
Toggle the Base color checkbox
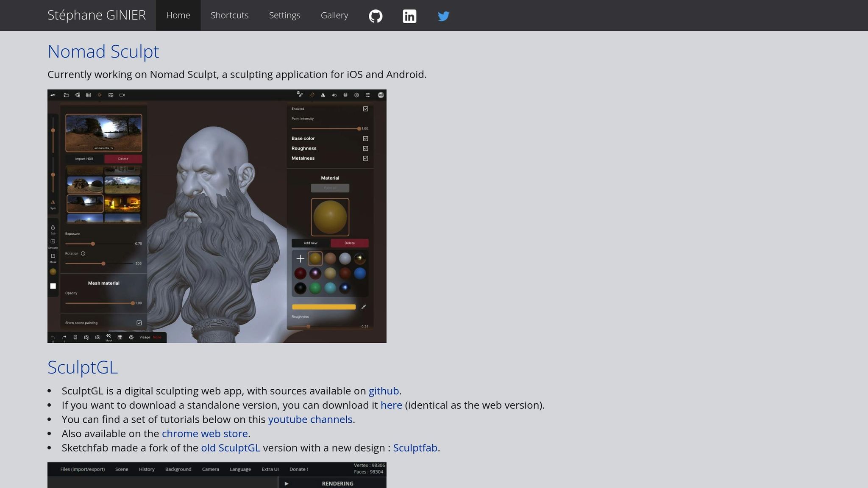[365, 139]
